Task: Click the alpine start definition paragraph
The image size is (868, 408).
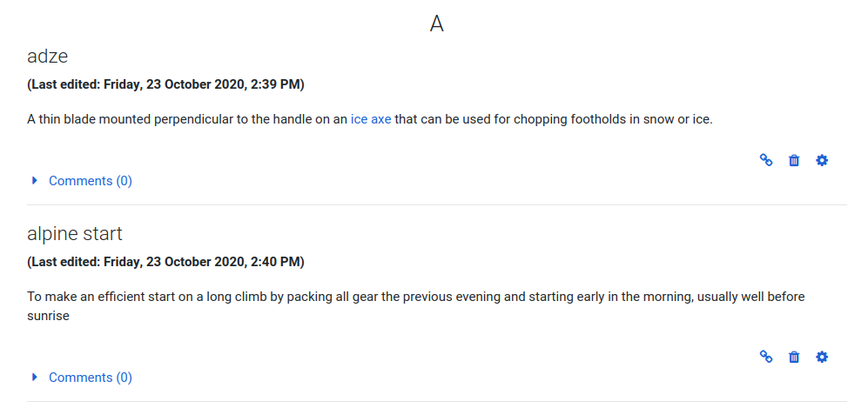Action: pyautogui.click(x=416, y=307)
